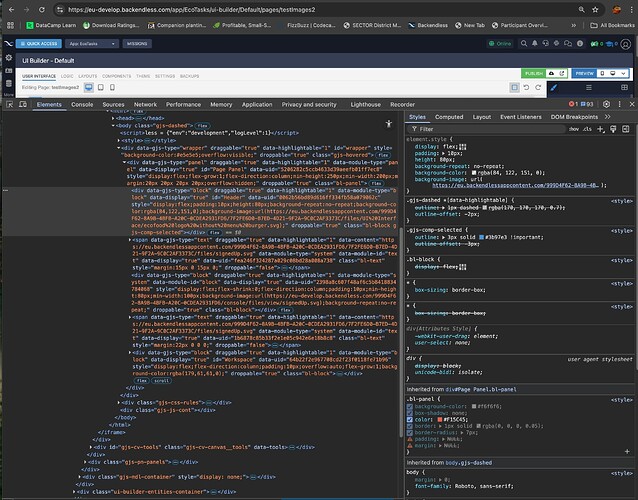This screenshot has width=638, height=500.
Task: Toggle the .cls element classes button
Action: pos(585,129)
